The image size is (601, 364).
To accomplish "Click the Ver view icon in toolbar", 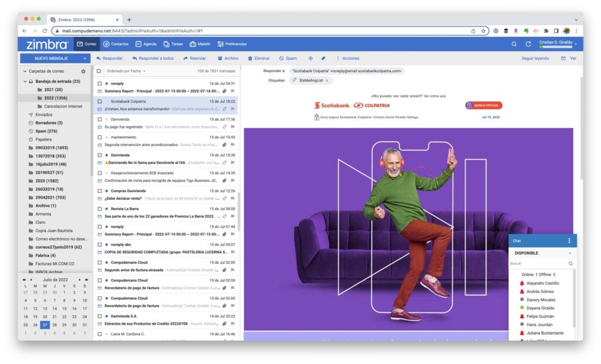I will pos(563,58).
